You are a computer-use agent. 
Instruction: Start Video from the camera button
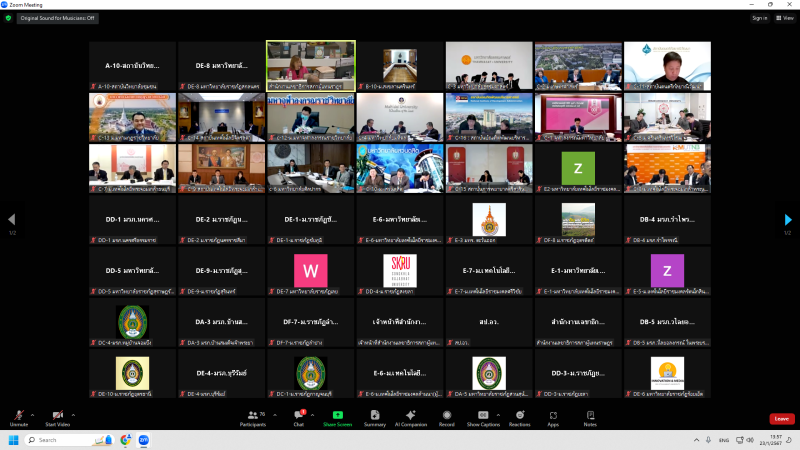coord(58,416)
